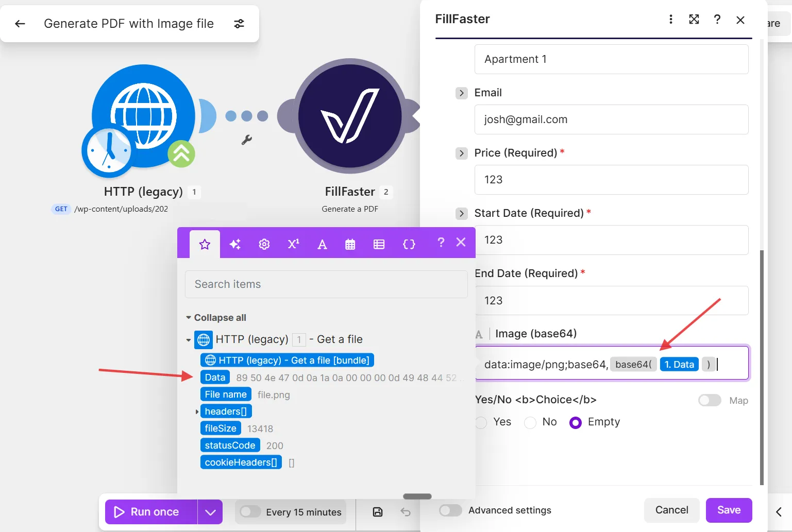
Task: Open help in the FillFaster panel
Action: click(717, 19)
